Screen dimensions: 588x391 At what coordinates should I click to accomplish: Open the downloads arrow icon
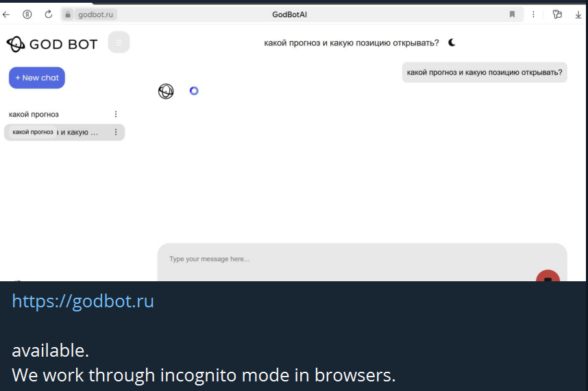(x=578, y=14)
